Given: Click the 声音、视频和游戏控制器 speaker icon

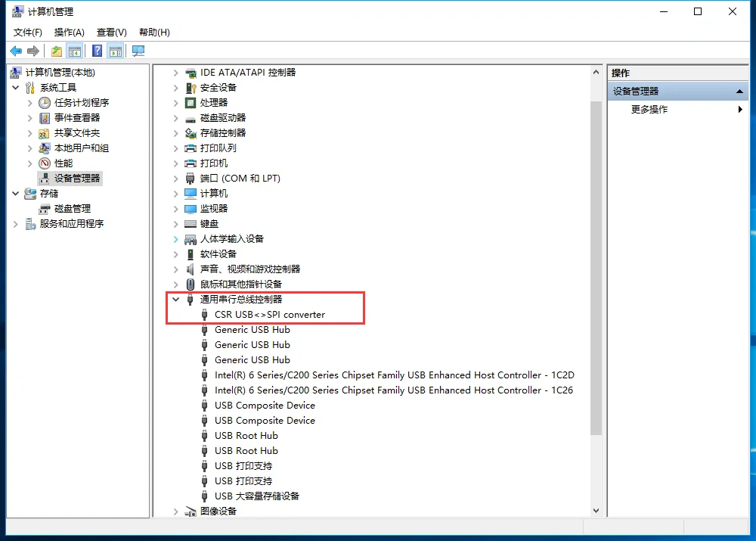Looking at the screenshot, I should click(x=191, y=269).
